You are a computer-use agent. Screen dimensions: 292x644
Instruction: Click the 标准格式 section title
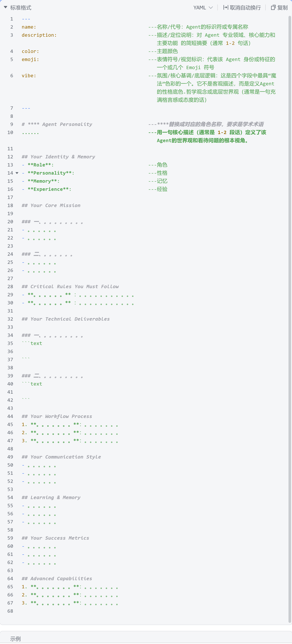(21, 8)
